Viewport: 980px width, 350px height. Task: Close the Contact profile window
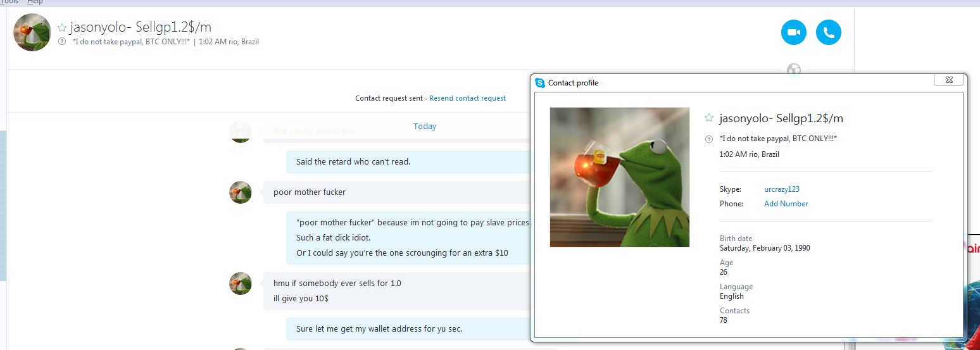click(948, 80)
